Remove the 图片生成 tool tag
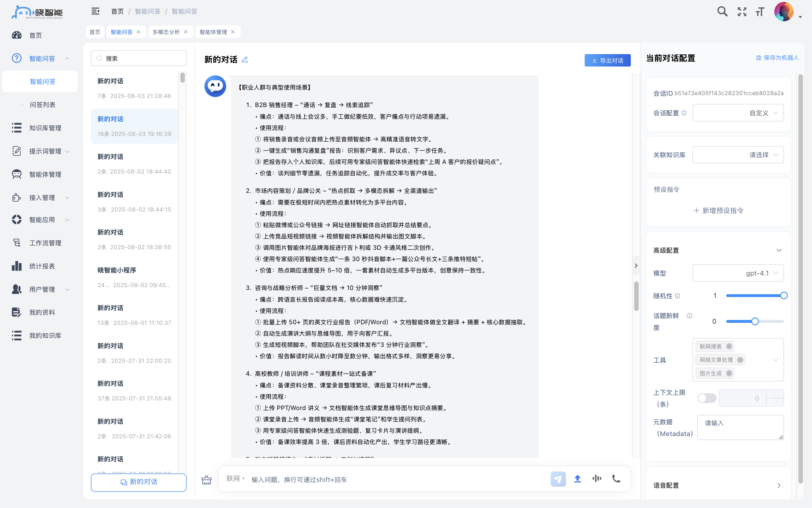This screenshot has width=812, height=508. click(729, 373)
